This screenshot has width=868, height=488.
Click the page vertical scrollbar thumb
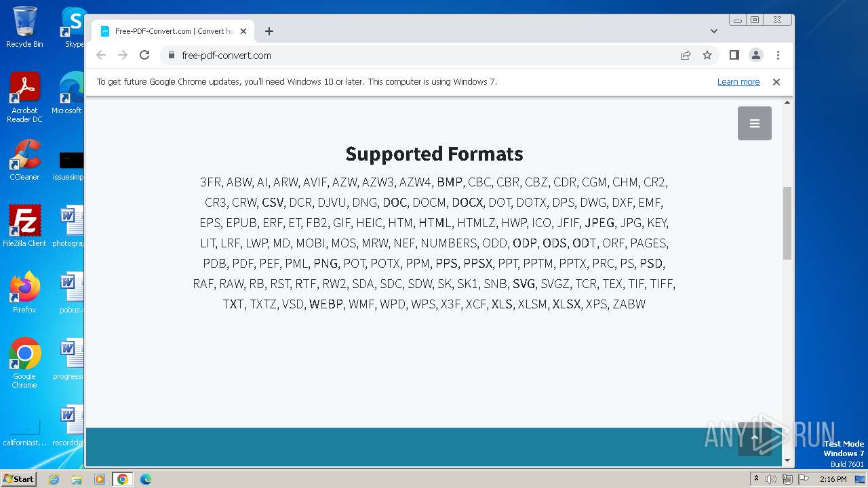point(787,223)
